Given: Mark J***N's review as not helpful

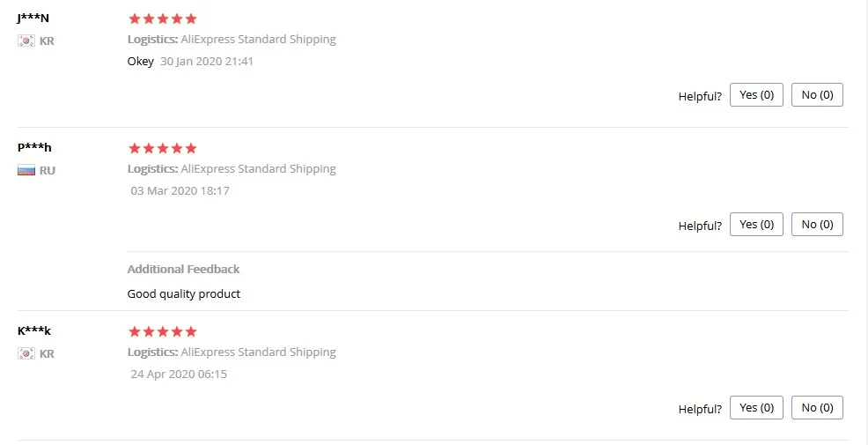Looking at the screenshot, I should [x=817, y=95].
